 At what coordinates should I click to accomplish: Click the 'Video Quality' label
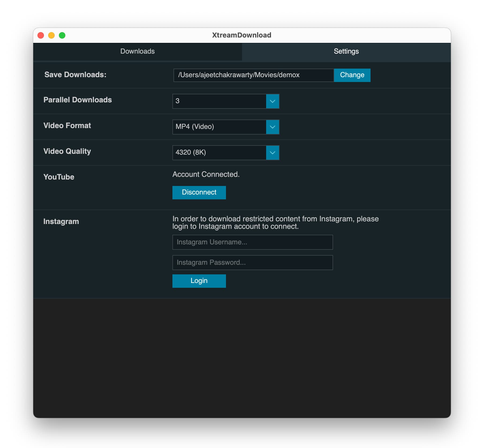67,151
